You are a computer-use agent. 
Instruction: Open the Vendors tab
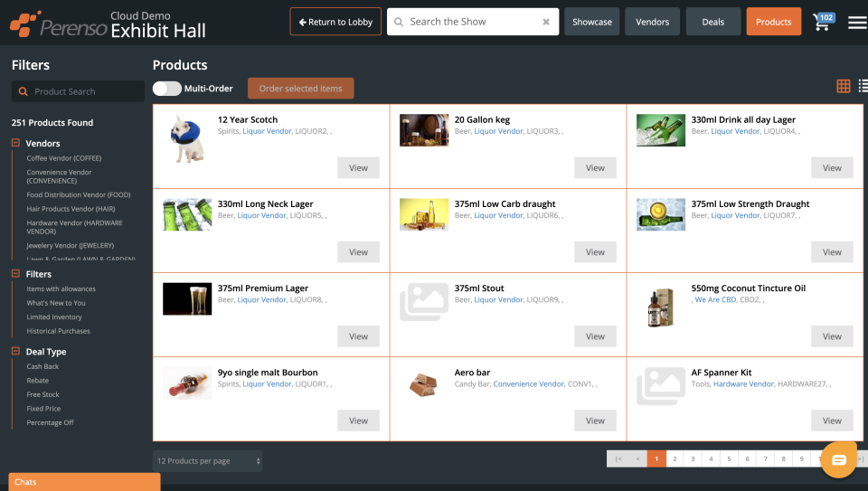pyautogui.click(x=652, y=22)
